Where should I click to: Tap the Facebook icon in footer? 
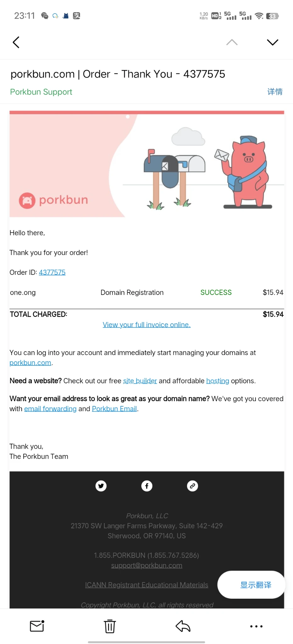[x=147, y=486]
